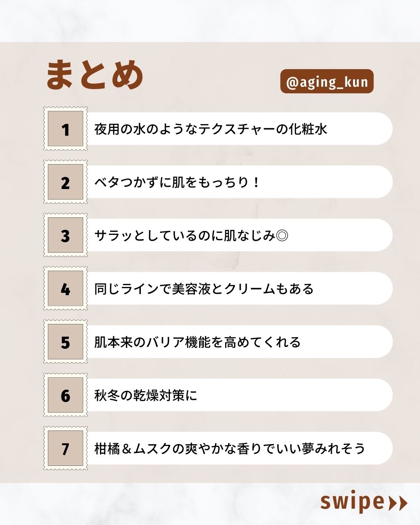Image resolution: width=420 pixels, height=525 pixels.
Task: Select the 夜用の水のようなテクスチャーの化粧水 row
Action: click(211, 129)
